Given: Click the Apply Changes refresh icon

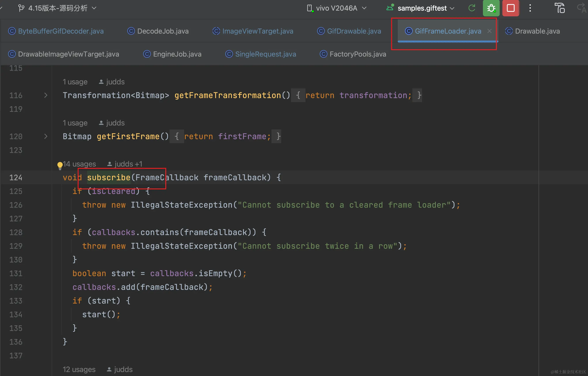Looking at the screenshot, I should click(x=472, y=8).
